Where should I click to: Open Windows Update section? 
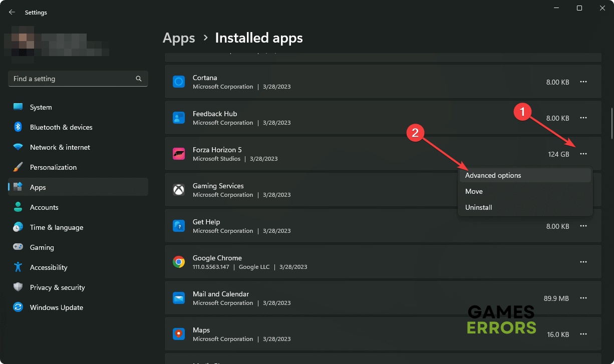[x=56, y=307]
